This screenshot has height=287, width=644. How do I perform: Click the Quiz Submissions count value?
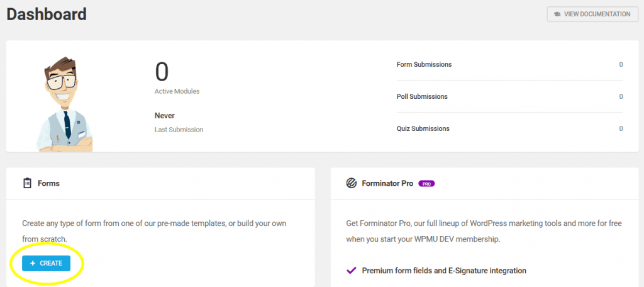pos(621,128)
